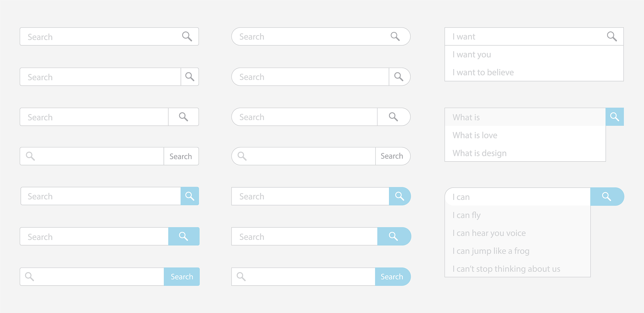Screen dimensions: 644x313
Task: Click the blue square-cornered "Search" text button
Action: (182, 277)
